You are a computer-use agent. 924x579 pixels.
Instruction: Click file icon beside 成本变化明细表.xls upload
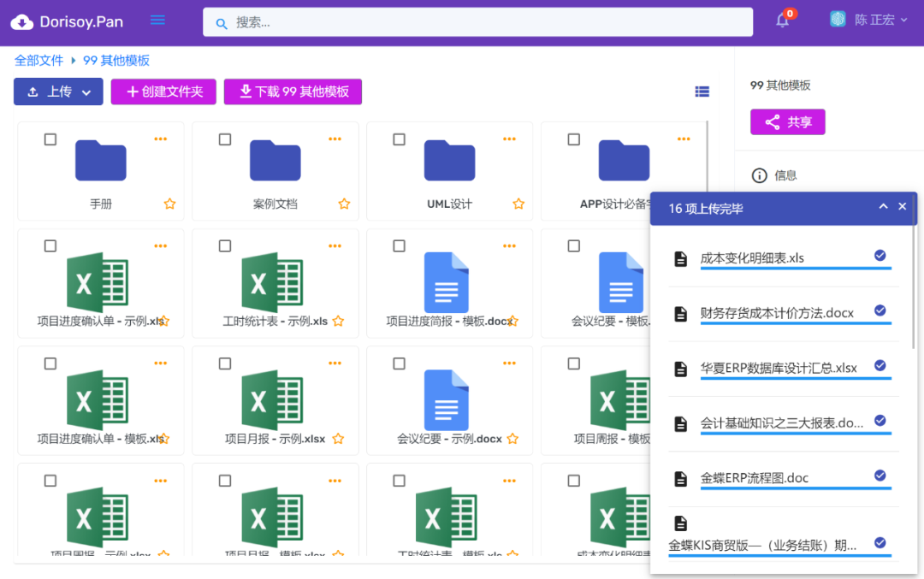(x=681, y=258)
